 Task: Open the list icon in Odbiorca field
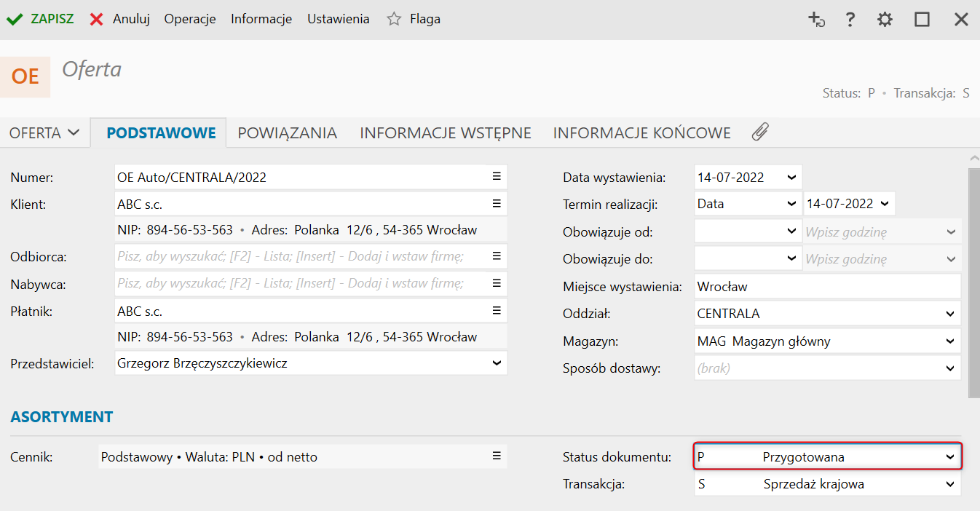497,256
